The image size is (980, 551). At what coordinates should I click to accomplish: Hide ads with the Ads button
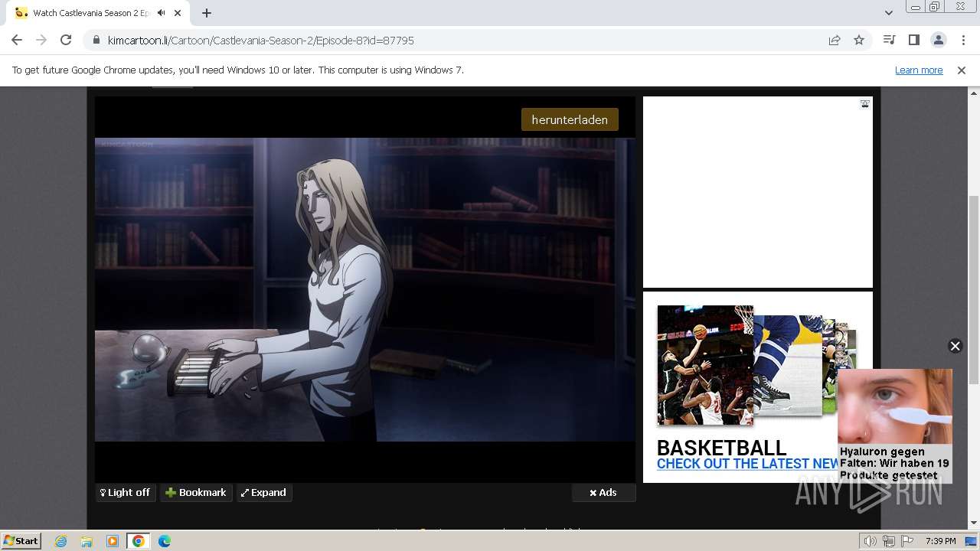point(603,492)
